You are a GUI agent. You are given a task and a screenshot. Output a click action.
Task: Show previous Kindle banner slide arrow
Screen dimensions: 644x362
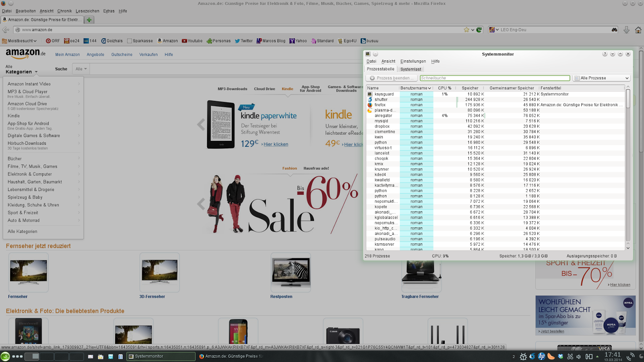point(201,125)
